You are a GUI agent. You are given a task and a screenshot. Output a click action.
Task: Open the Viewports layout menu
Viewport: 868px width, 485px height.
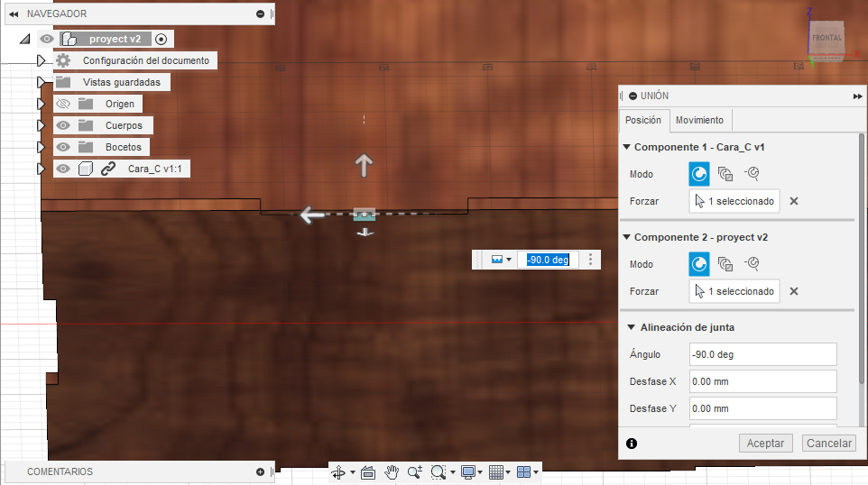tap(528, 472)
